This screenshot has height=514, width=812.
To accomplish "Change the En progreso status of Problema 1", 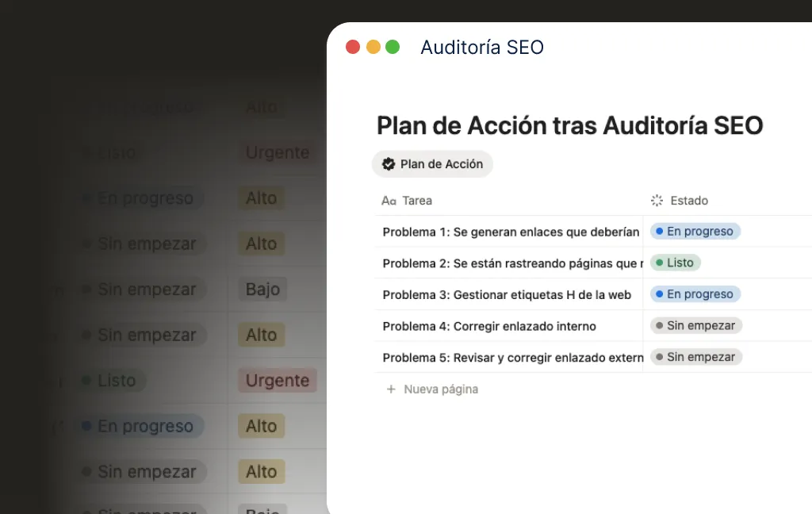I will [695, 232].
